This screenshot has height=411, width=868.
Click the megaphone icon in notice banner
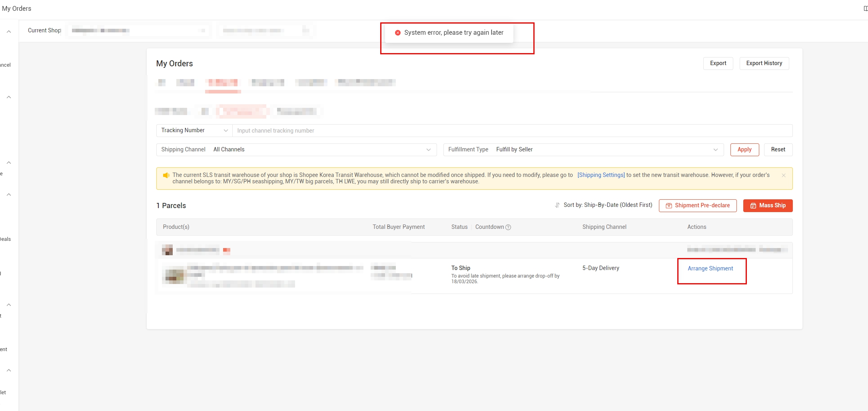click(x=166, y=175)
